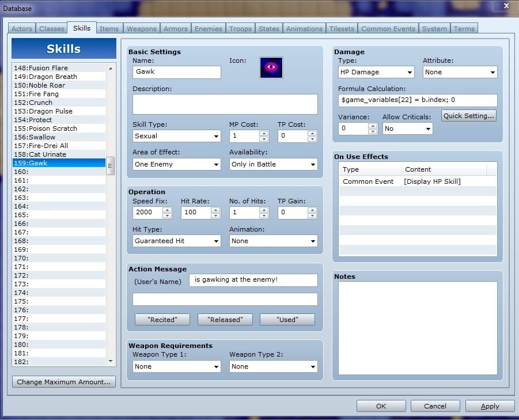Select empty skill slot 160
Viewport: 519px width, 420px height.
point(59,172)
